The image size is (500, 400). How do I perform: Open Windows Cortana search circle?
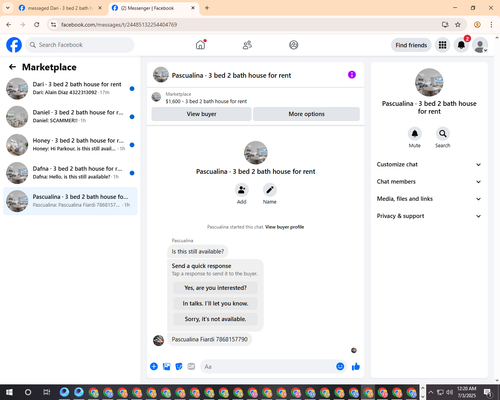pos(28,392)
